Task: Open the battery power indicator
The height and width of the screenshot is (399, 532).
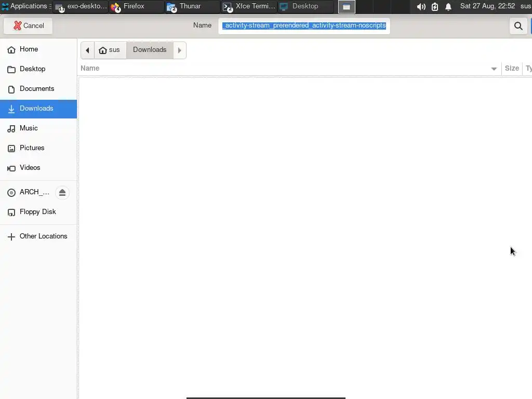Action: tap(435, 7)
